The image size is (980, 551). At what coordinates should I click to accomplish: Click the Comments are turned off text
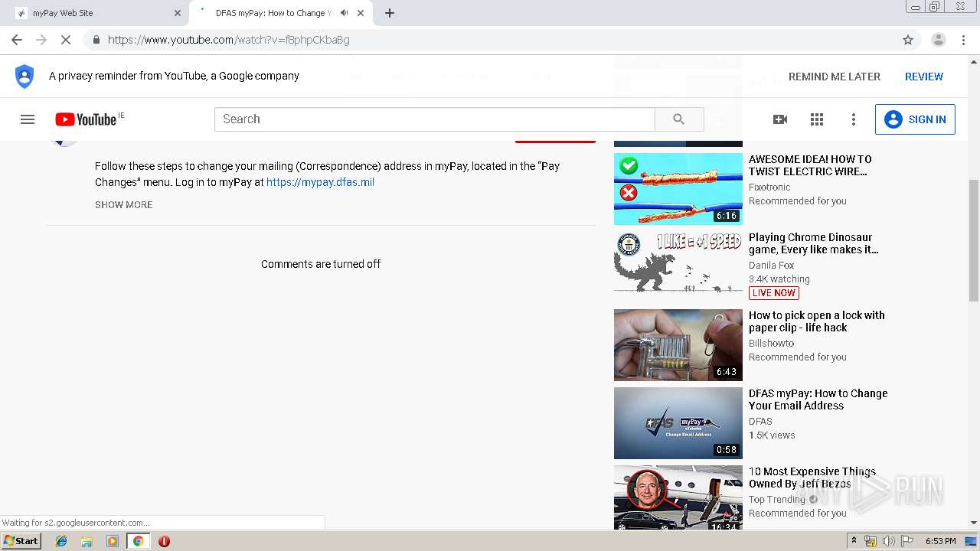[x=321, y=264]
